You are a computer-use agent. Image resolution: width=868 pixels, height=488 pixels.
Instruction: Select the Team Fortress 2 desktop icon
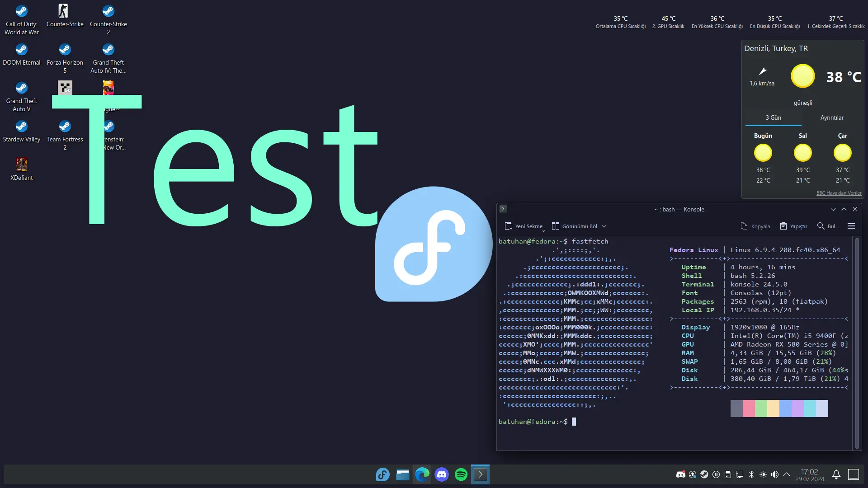(65, 135)
